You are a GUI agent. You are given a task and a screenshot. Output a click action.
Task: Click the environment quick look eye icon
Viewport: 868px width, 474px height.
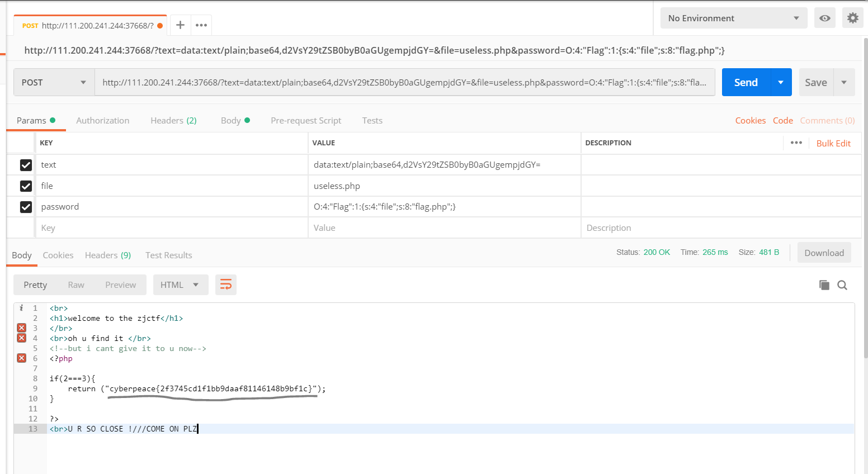(825, 18)
